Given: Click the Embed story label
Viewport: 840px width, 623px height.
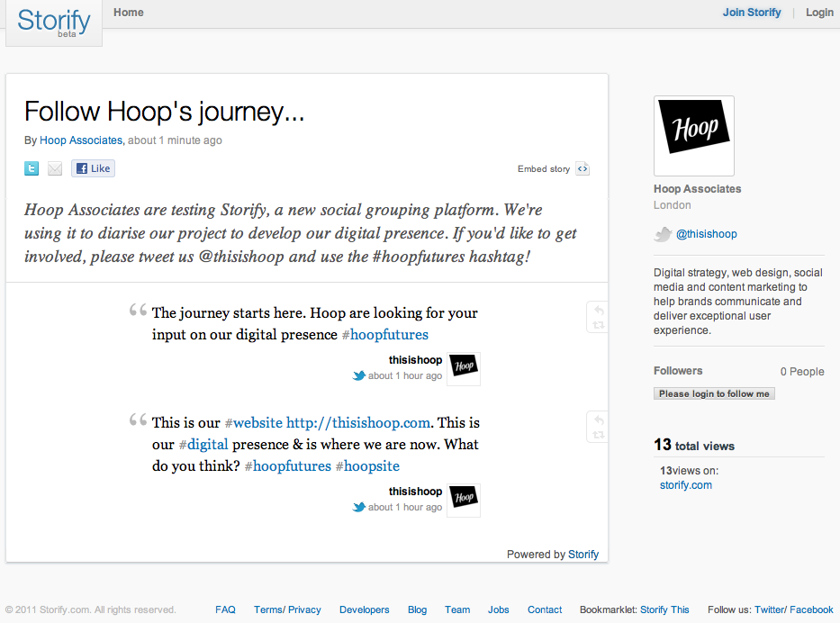Looking at the screenshot, I should (x=544, y=168).
